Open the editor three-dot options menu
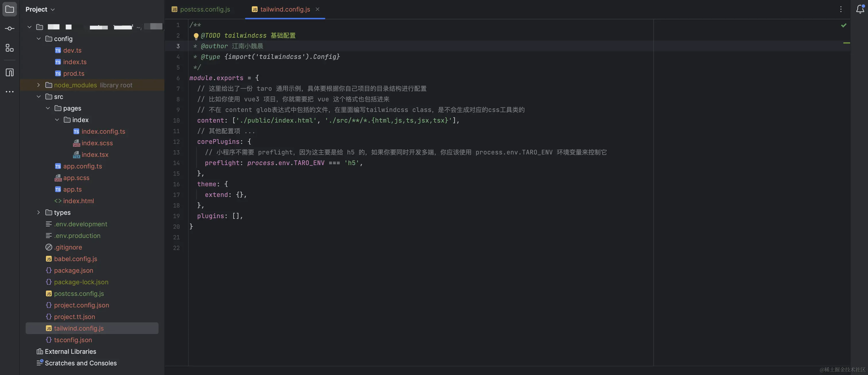 pyautogui.click(x=841, y=9)
